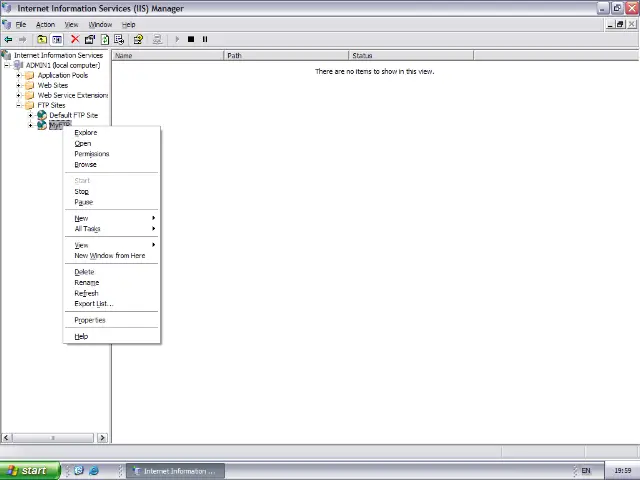Image resolution: width=640 pixels, height=480 pixels.
Task: Click the Default FTP Site globe icon
Action: 42,116
